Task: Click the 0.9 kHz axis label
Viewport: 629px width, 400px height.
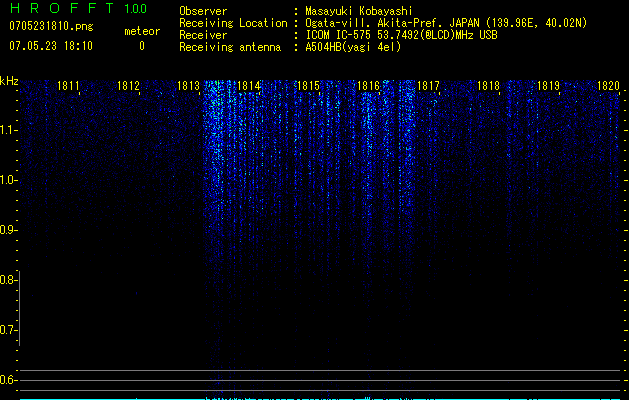Action: click(8, 230)
